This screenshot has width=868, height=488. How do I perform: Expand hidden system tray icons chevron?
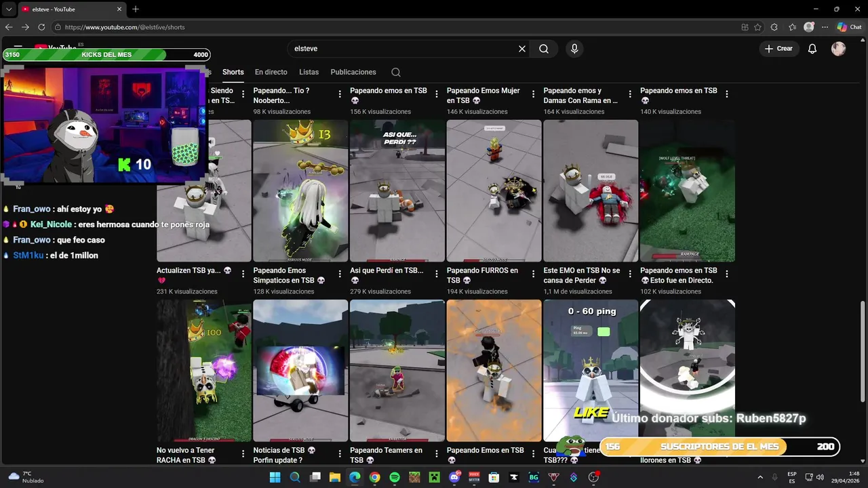click(x=759, y=477)
